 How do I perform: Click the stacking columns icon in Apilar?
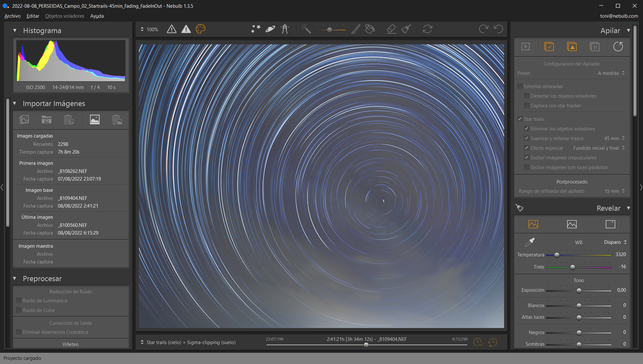pyautogui.click(x=595, y=47)
